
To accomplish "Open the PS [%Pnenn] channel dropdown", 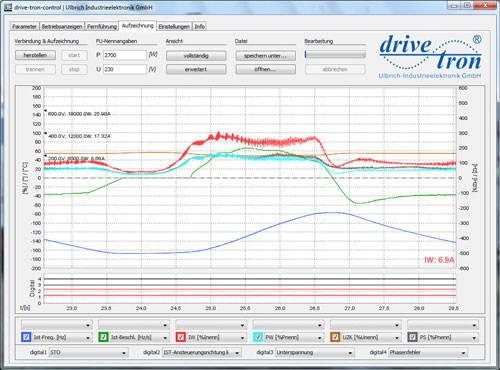I will tap(449, 337).
